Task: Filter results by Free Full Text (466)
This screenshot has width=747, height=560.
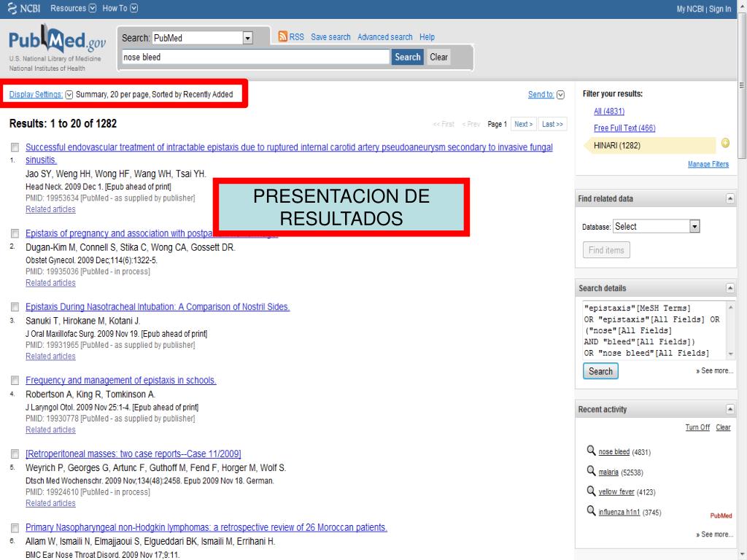Action: coord(624,128)
